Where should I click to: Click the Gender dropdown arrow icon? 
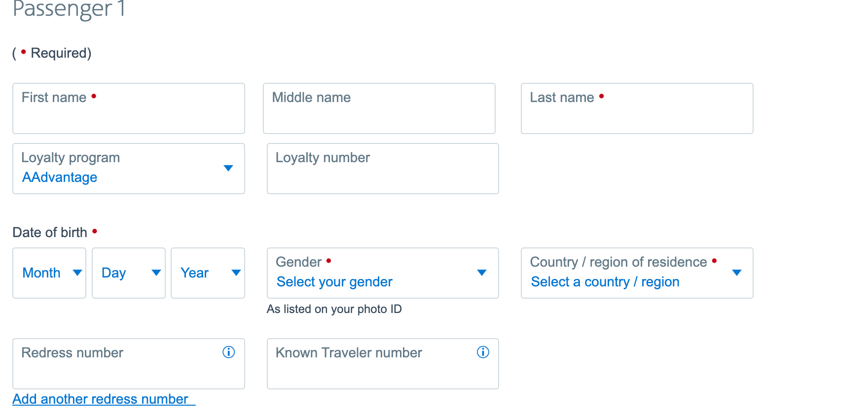(x=482, y=273)
